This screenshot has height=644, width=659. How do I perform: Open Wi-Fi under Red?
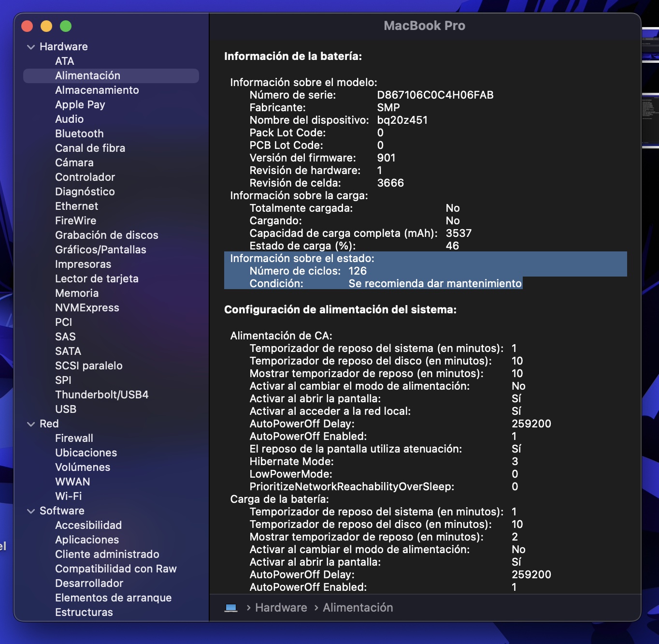click(x=68, y=497)
